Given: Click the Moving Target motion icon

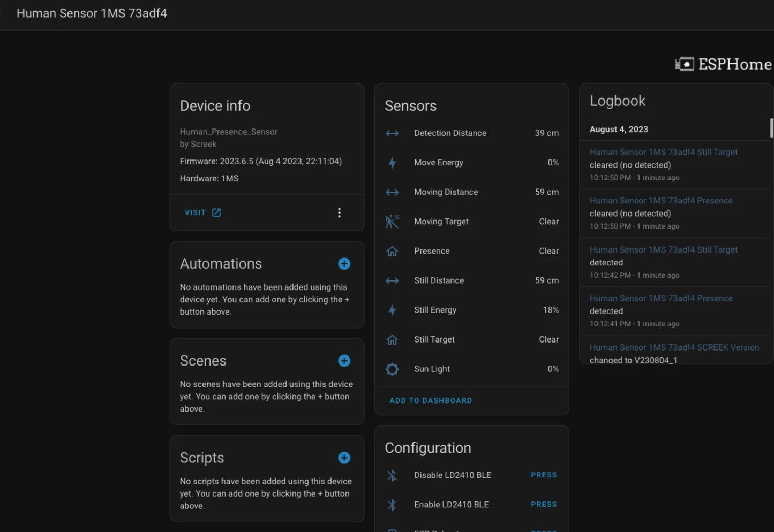Looking at the screenshot, I should (x=392, y=222).
